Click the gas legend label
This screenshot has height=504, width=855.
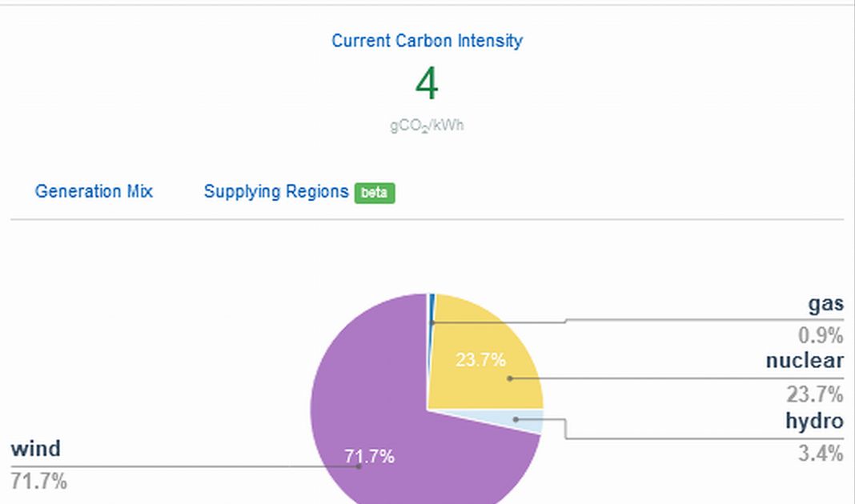click(825, 305)
